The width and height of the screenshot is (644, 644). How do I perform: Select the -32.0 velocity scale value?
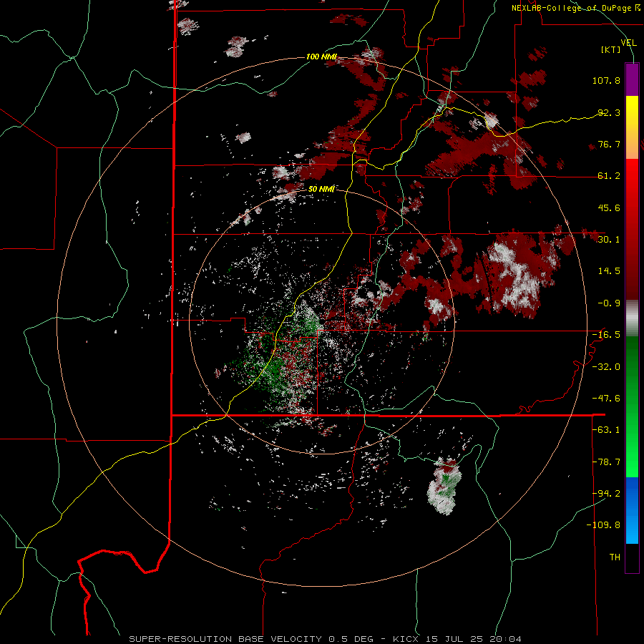tap(606, 367)
